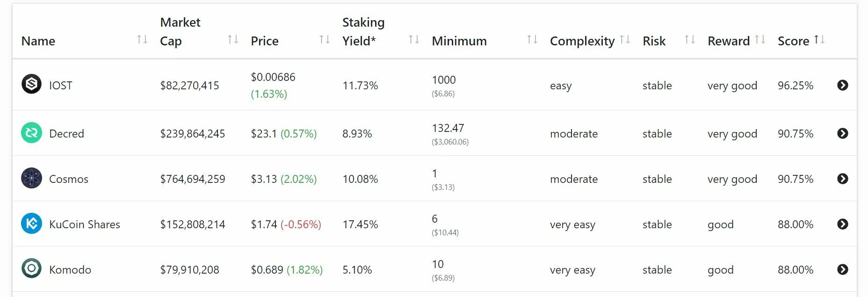The height and width of the screenshot is (297, 868).
Task: Open Decred details arrow icon
Action: (843, 133)
